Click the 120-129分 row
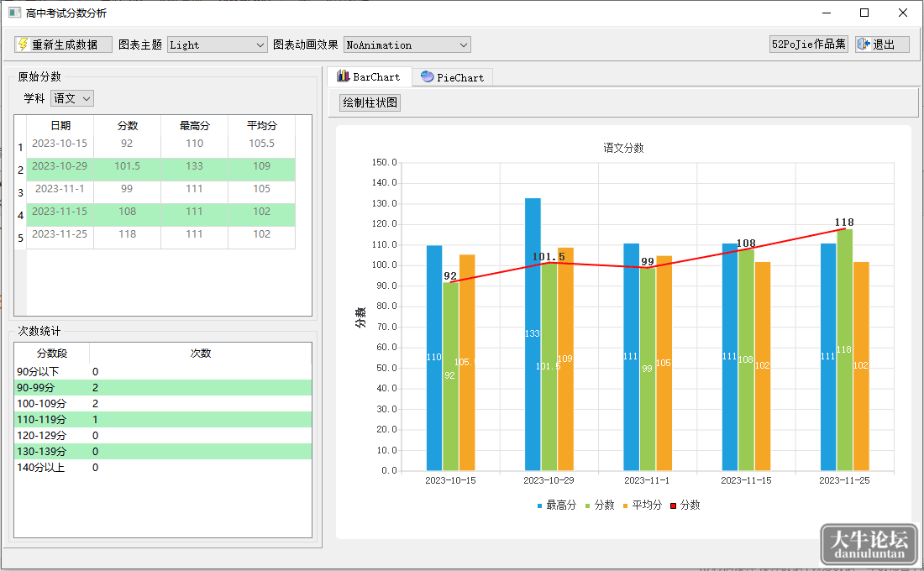 pos(163,436)
